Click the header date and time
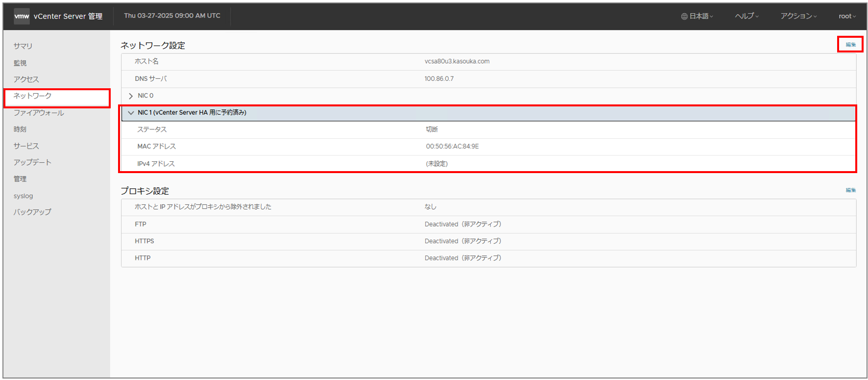This screenshot has height=380, width=868. [172, 16]
